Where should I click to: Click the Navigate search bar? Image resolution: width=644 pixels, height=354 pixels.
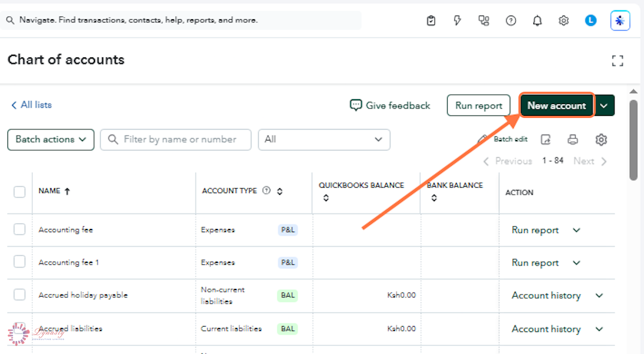click(x=181, y=20)
